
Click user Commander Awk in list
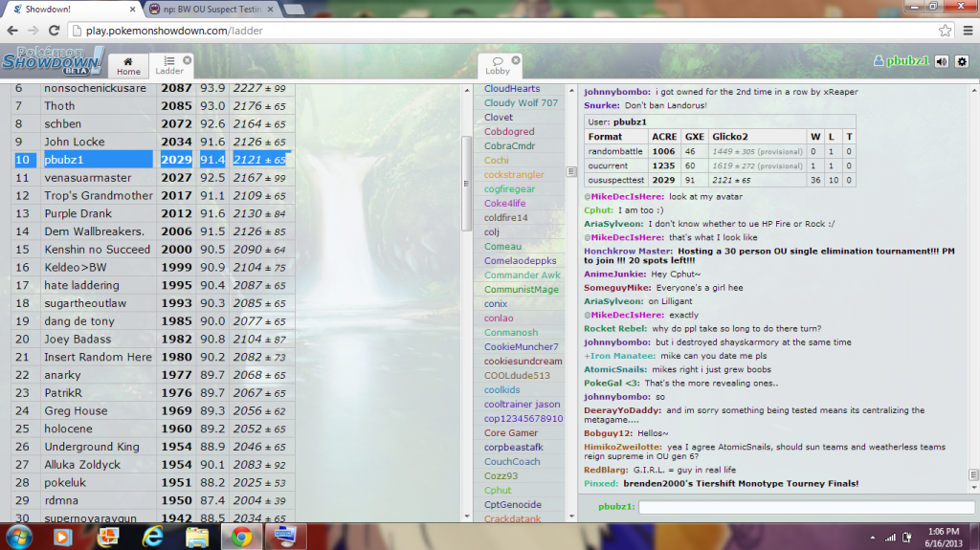(522, 275)
